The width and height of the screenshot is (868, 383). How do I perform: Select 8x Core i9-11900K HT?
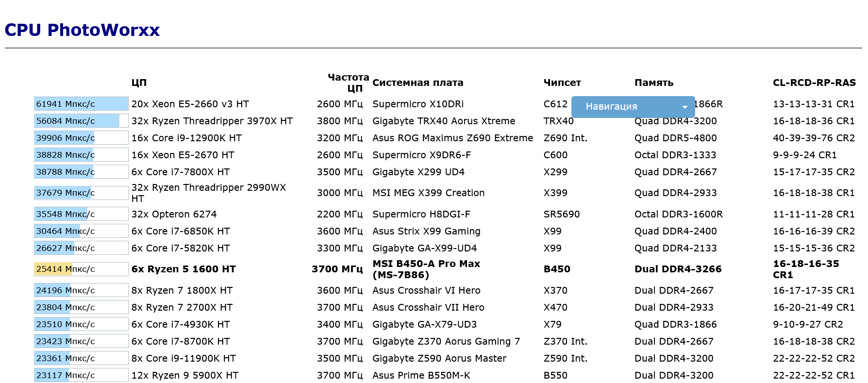(x=184, y=358)
